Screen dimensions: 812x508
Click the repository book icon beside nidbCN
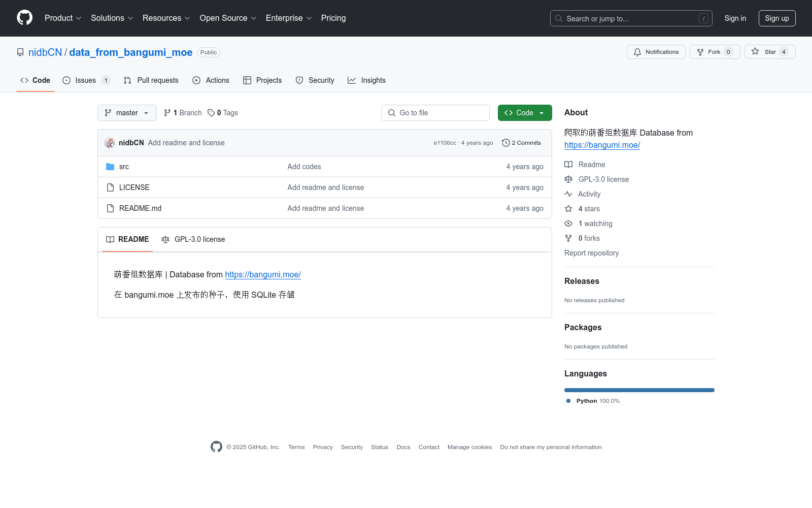coord(20,52)
